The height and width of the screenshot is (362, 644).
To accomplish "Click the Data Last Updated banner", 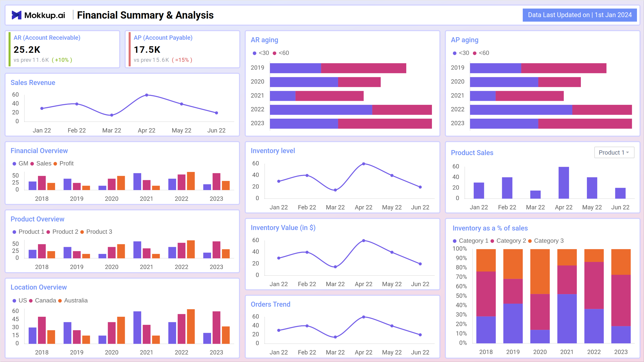I will tap(580, 15).
